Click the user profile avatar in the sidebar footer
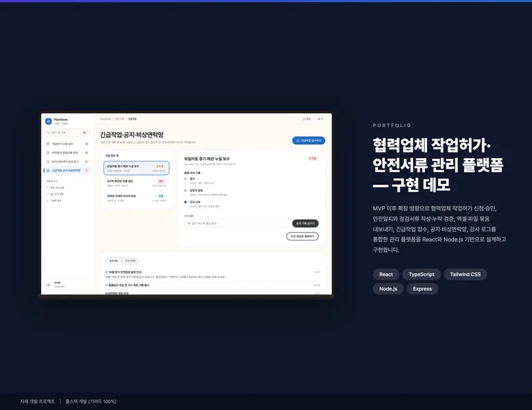Image resolution: width=532 pixels, height=410 pixels. click(x=48, y=285)
